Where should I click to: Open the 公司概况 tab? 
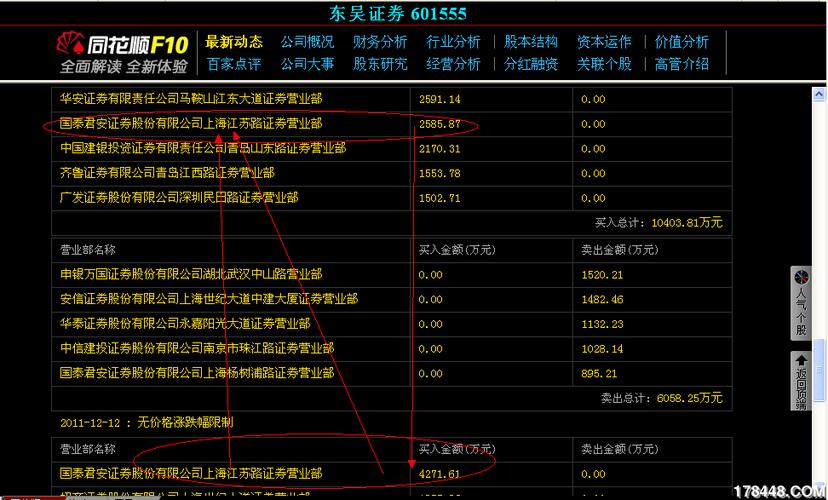tap(307, 42)
